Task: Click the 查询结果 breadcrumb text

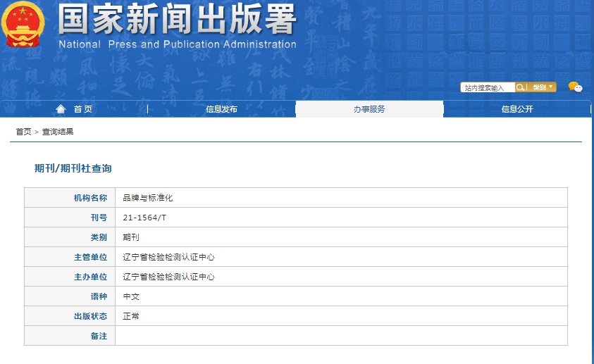Action: pos(58,132)
